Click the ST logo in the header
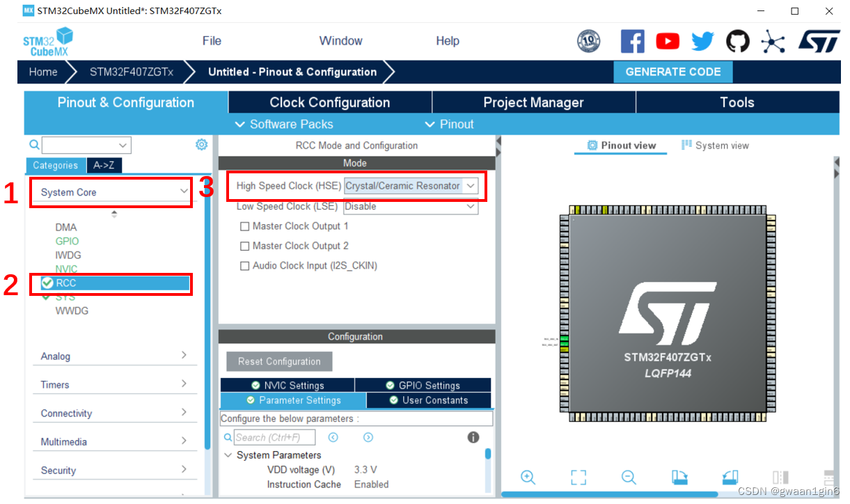The width and height of the screenshot is (850, 504). pos(819,41)
